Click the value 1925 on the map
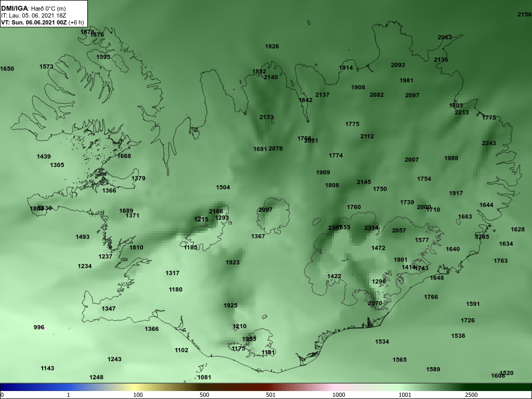Screen dimensions: 532x399 [230, 305]
